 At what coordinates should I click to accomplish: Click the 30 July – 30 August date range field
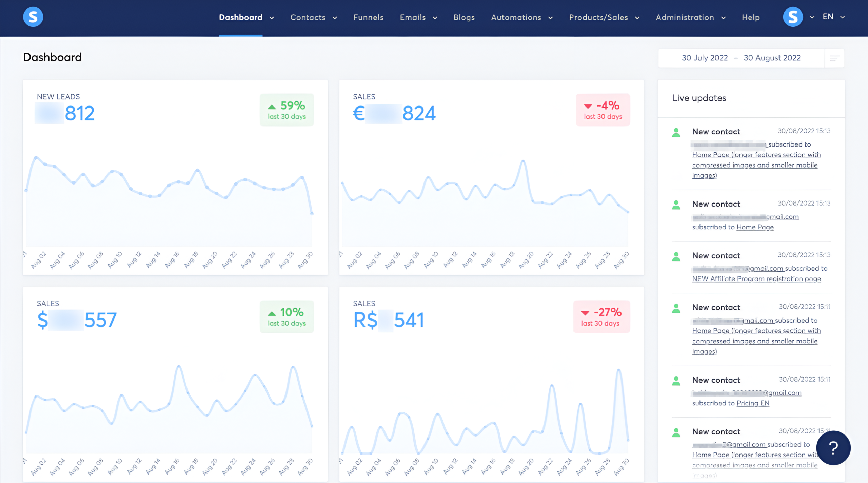pyautogui.click(x=741, y=58)
